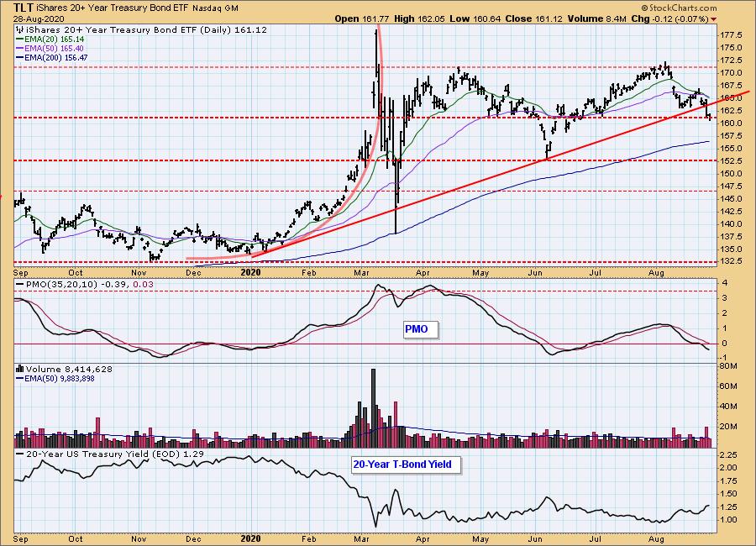The image size is (756, 546).
Task: Click the EMA(50) 165.40 legend entry
Action: pyautogui.click(x=50, y=48)
